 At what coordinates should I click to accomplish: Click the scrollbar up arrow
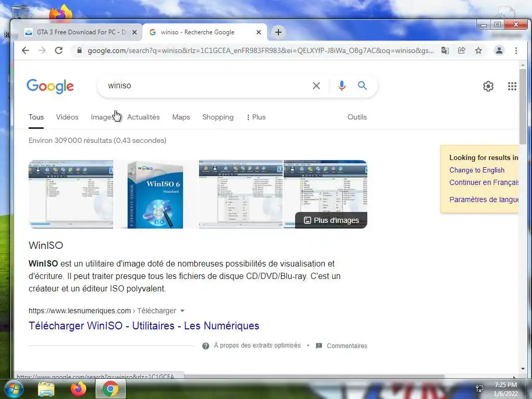(x=523, y=65)
